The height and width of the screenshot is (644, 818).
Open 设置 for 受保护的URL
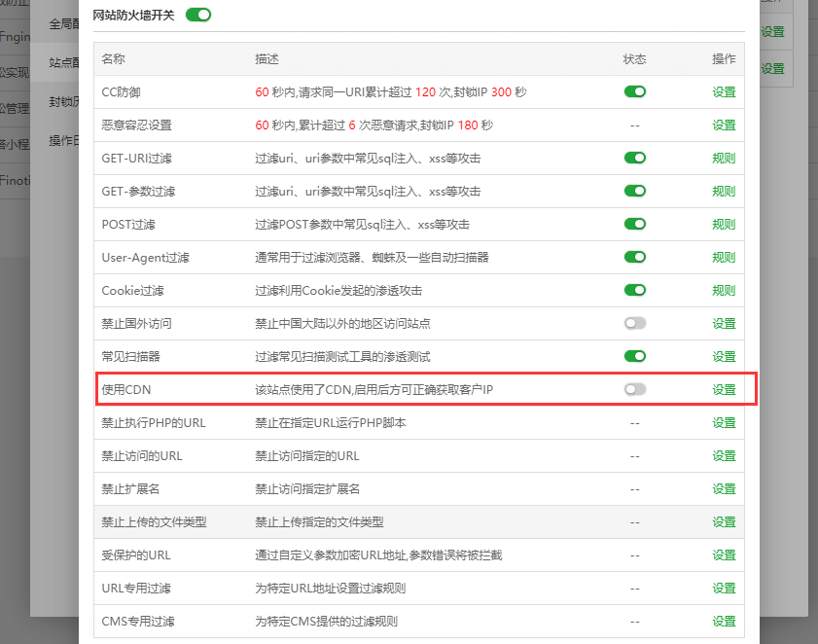(x=724, y=555)
